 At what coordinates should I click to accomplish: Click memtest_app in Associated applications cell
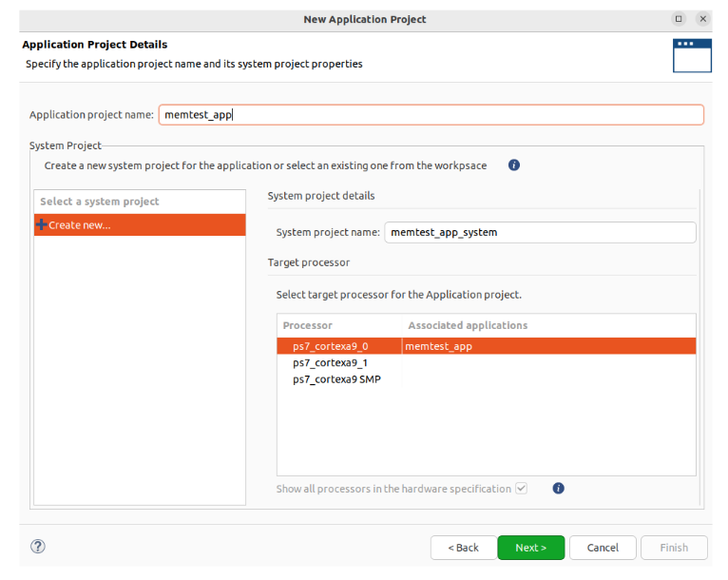point(439,346)
